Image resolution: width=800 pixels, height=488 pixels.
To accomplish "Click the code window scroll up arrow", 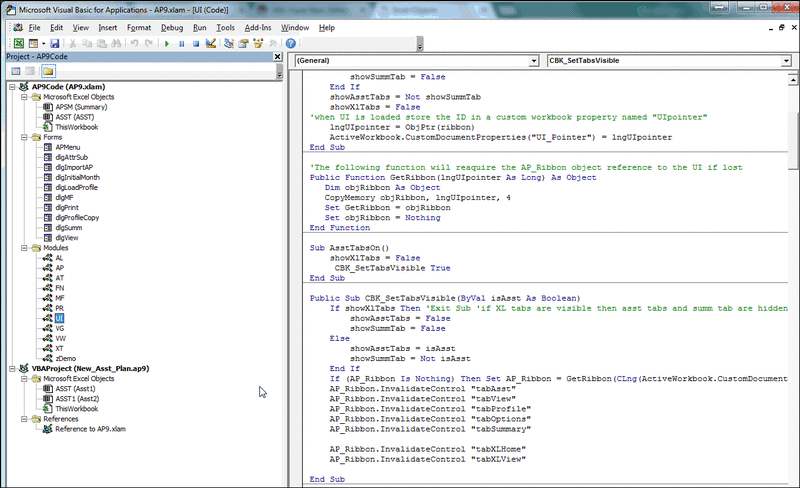I will [x=793, y=80].
